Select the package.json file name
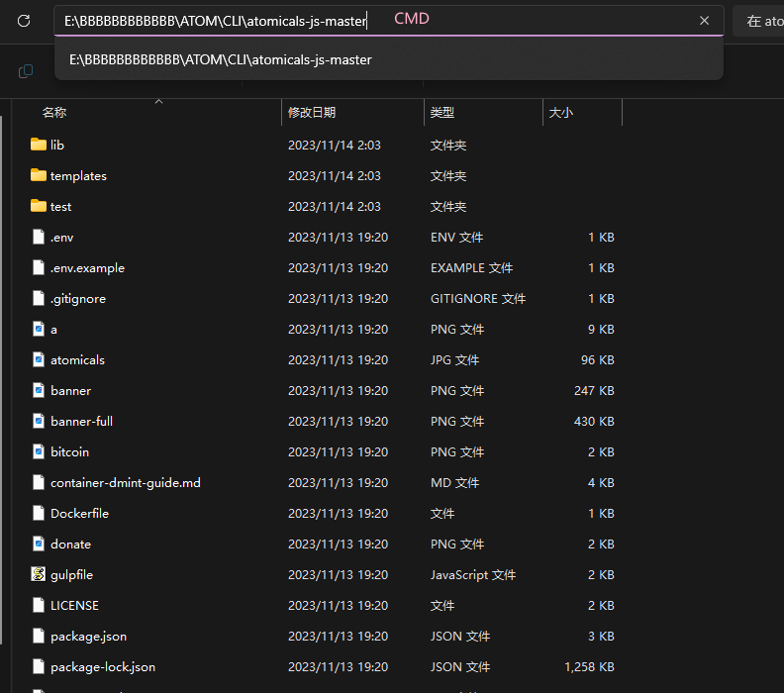The width and height of the screenshot is (784, 693). point(88,636)
